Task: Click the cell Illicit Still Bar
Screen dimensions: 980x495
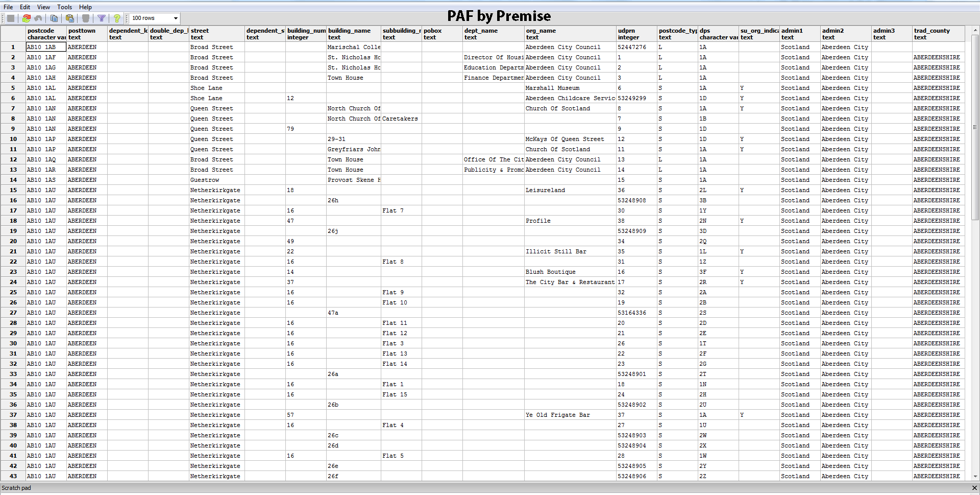Action: point(570,251)
